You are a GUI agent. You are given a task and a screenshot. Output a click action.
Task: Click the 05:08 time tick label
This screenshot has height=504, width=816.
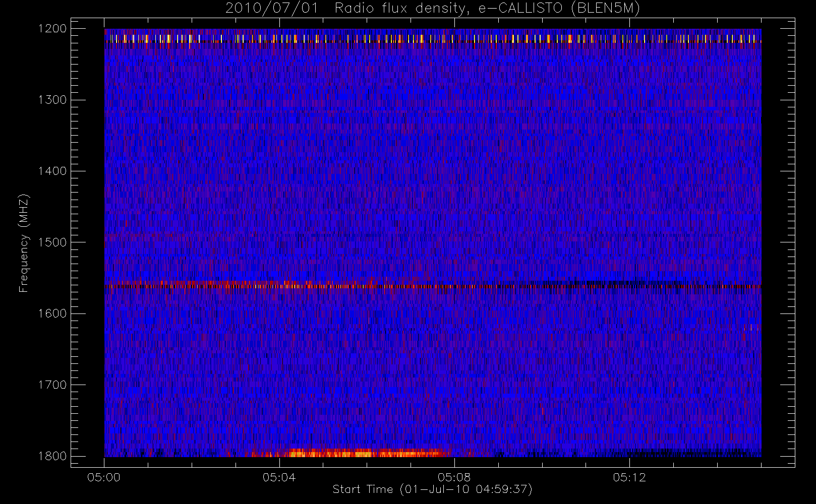coord(454,477)
